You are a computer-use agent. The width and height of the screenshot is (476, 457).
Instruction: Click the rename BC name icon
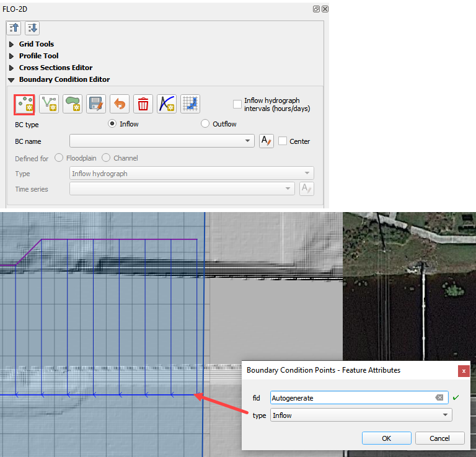click(x=267, y=141)
